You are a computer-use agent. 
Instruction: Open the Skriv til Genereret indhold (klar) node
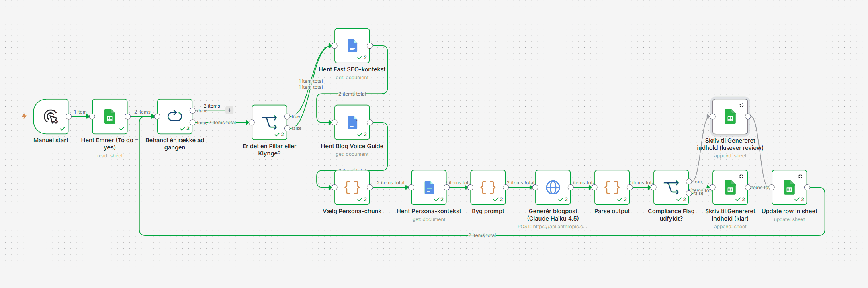coord(730,188)
